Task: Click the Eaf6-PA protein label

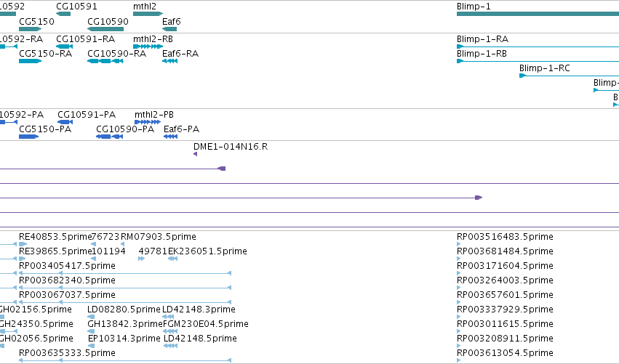Action: coord(181,129)
